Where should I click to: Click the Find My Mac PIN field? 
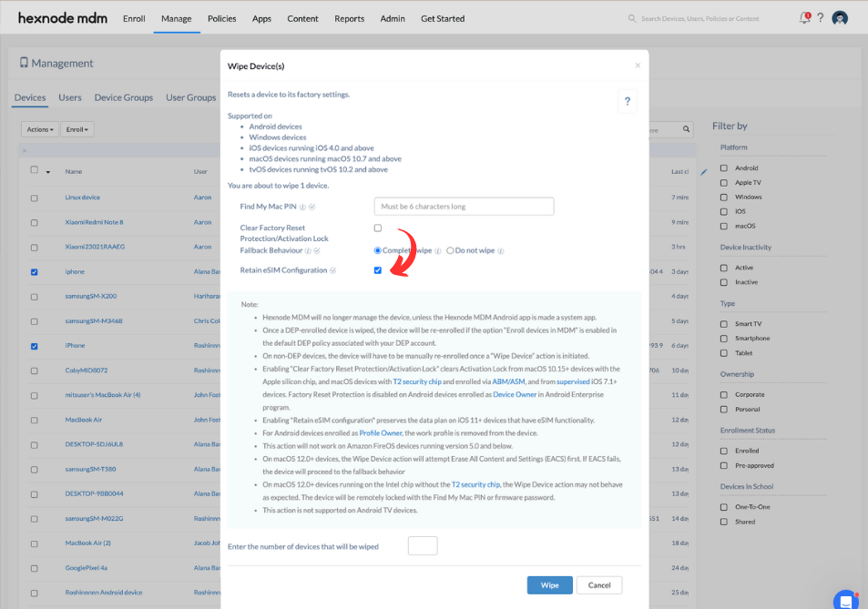[464, 207]
